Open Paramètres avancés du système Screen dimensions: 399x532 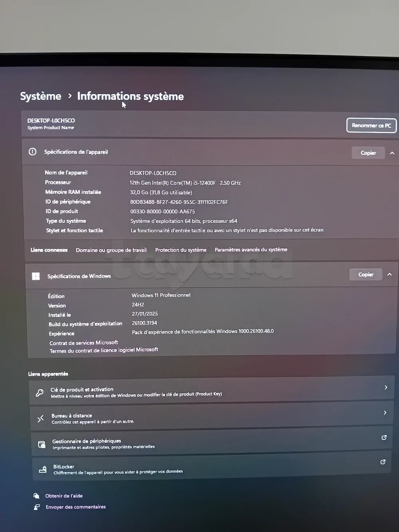[251, 249]
